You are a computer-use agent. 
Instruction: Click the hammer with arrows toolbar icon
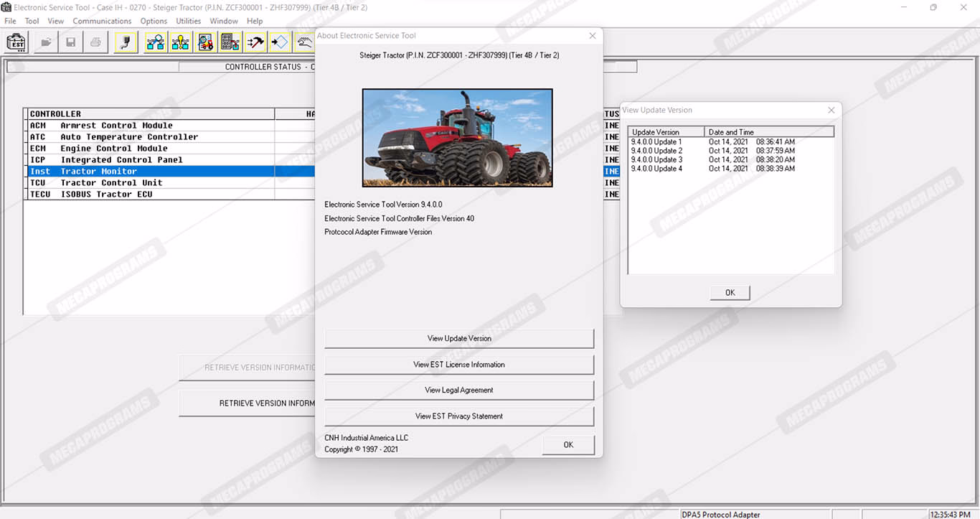click(255, 42)
